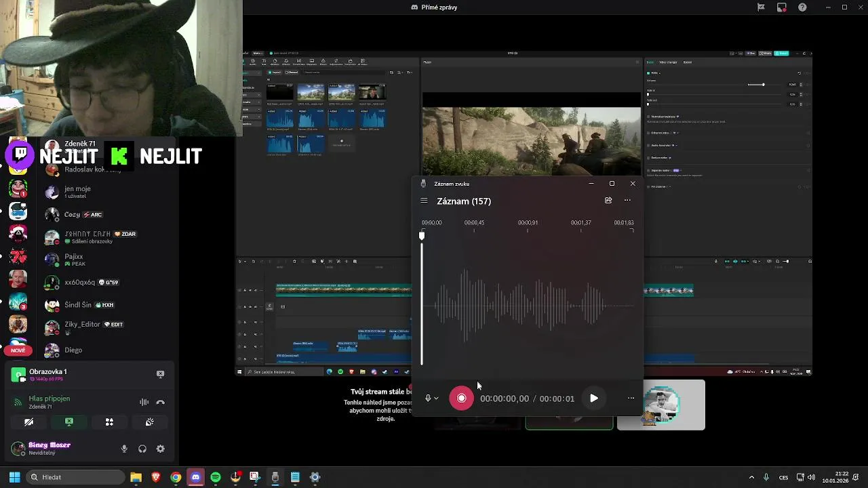This screenshot has width=868, height=488.
Task: Toggle the green screen share button
Action: pyautogui.click(x=69, y=422)
